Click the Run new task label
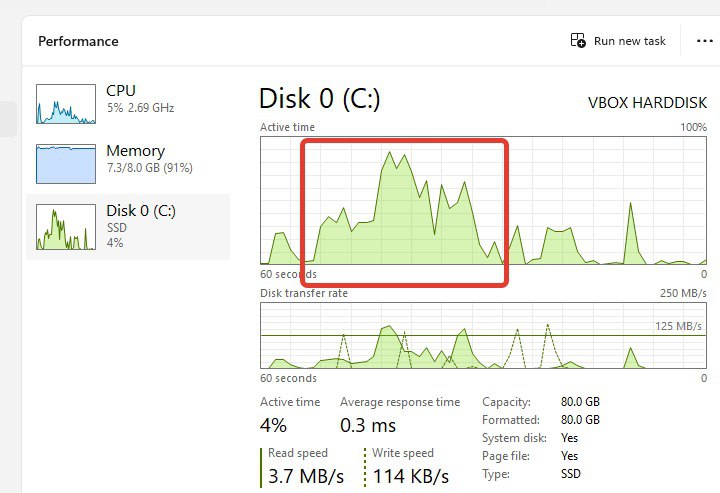This screenshot has height=493, width=720. pos(630,41)
